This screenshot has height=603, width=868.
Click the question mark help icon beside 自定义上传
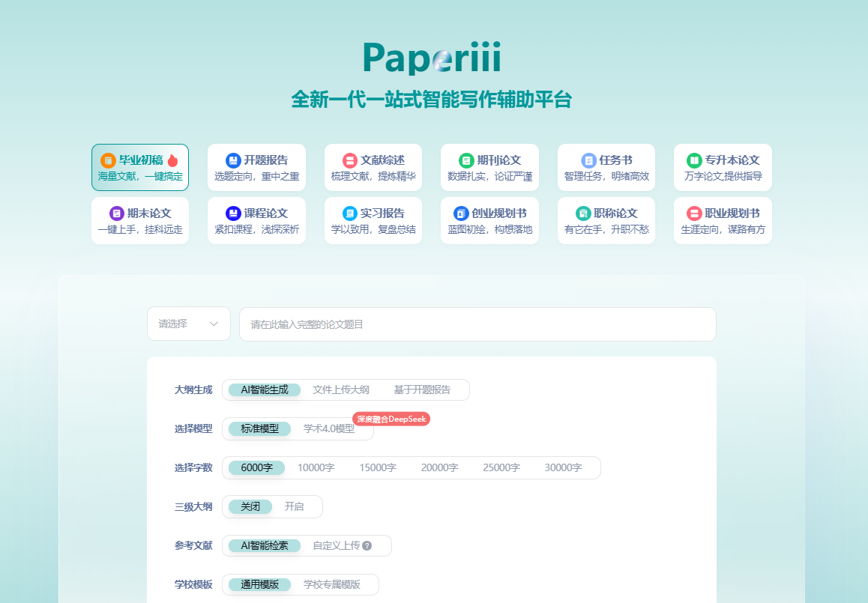click(367, 546)
